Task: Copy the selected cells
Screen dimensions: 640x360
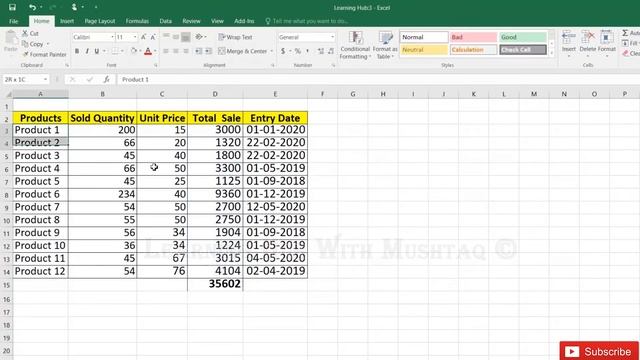Action: pyautogui.click(x=25, y=44)
